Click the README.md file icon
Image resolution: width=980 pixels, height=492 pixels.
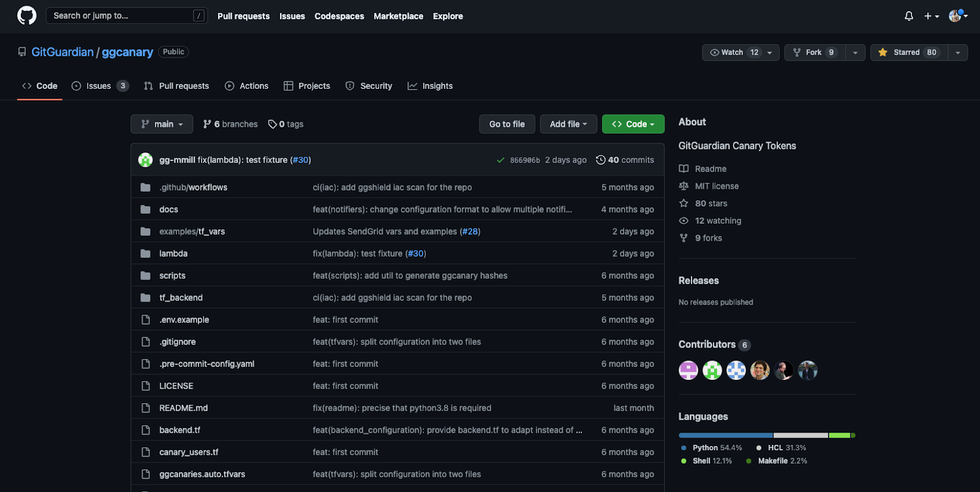(x=146, y=408)
